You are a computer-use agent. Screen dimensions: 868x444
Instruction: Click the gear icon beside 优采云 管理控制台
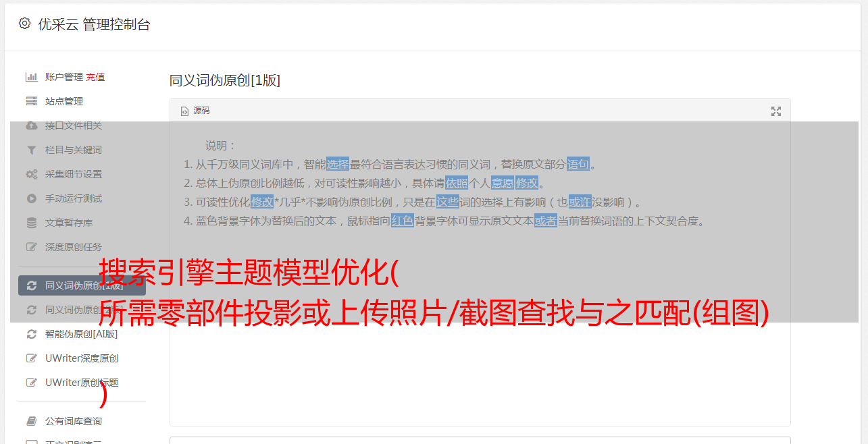pyautogui.click(x=25, y=24)
